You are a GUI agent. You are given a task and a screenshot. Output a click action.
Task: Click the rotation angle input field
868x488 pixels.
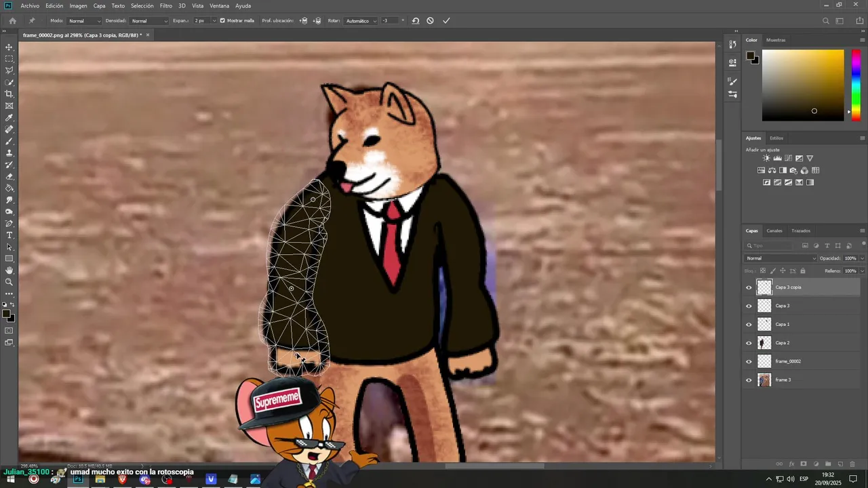390,21
